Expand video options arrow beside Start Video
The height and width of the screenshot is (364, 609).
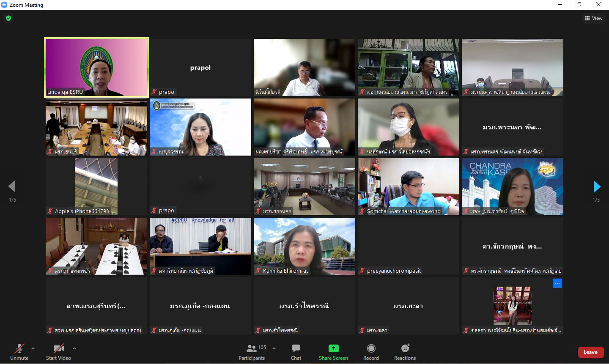[x=74, y=348]
